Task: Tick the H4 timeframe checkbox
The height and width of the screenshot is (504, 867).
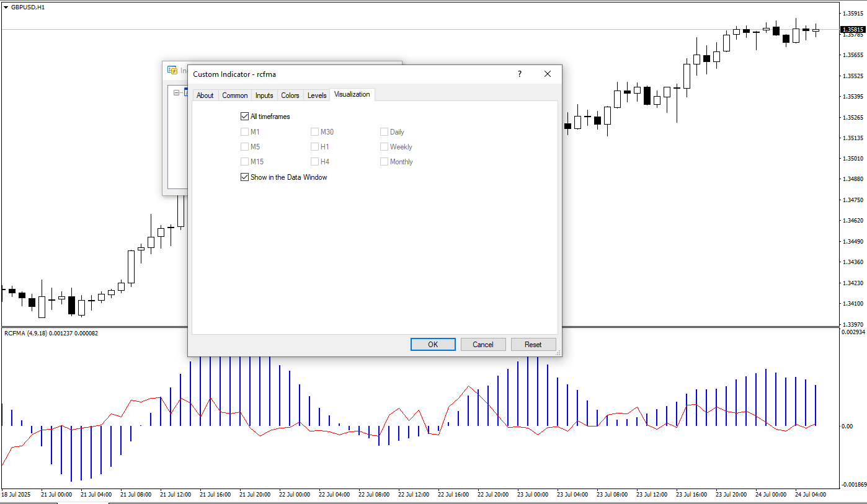Action: [x=314, y=162]
